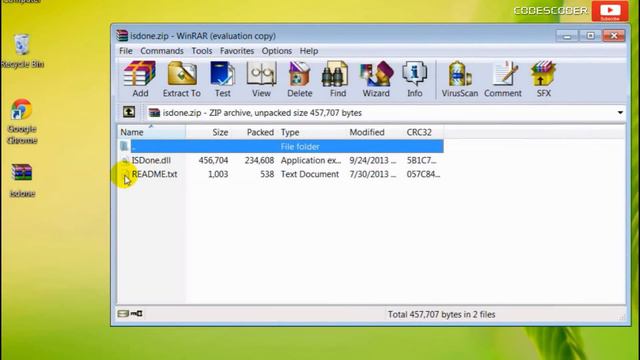The height and width of the screenshot is (360, 640).
Task: Click the 234,608 packed value
Action: tap(259, 160)
